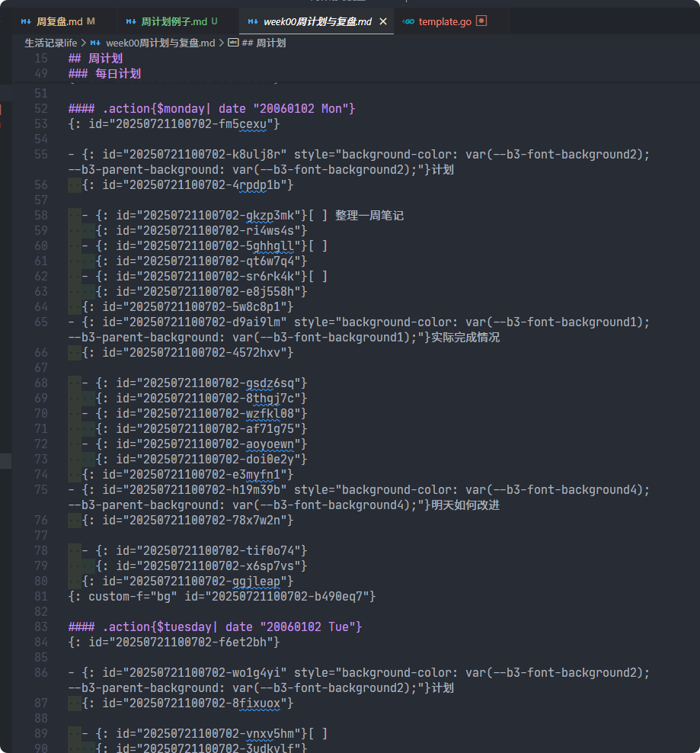Click the 明天如何改进 text
The image size is (700, 753).
[465, 505]
